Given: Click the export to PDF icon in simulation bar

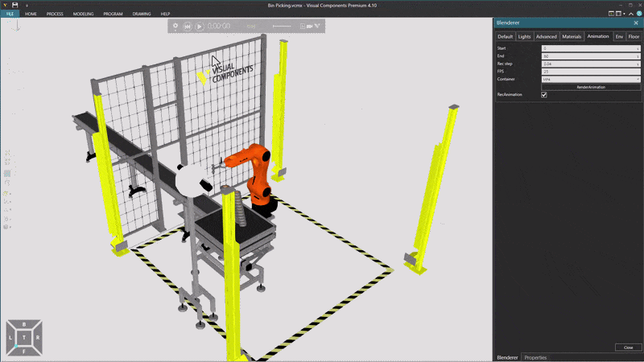Looking at the screenshot, I should tap(303, 26).
